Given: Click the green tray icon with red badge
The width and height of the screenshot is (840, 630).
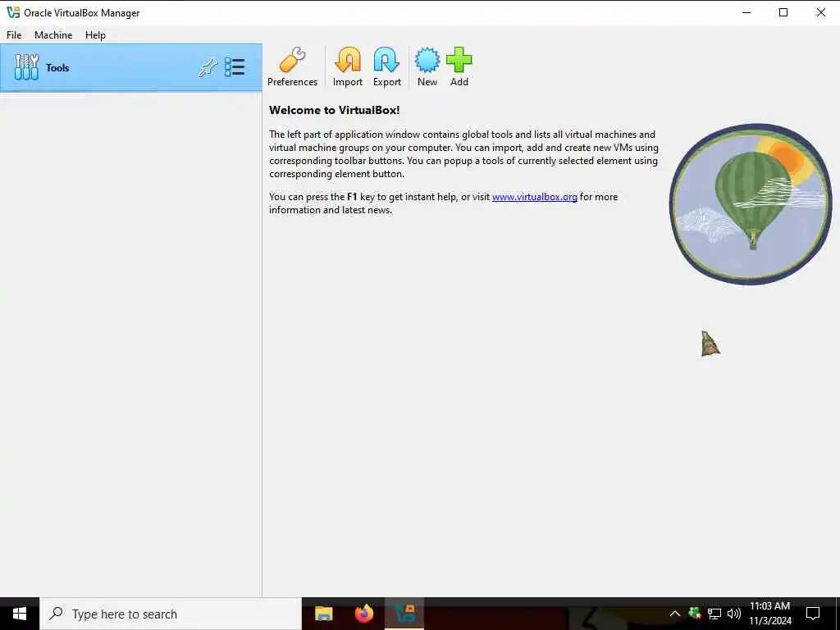Looking at the screenshot, I should coord(695,614).
